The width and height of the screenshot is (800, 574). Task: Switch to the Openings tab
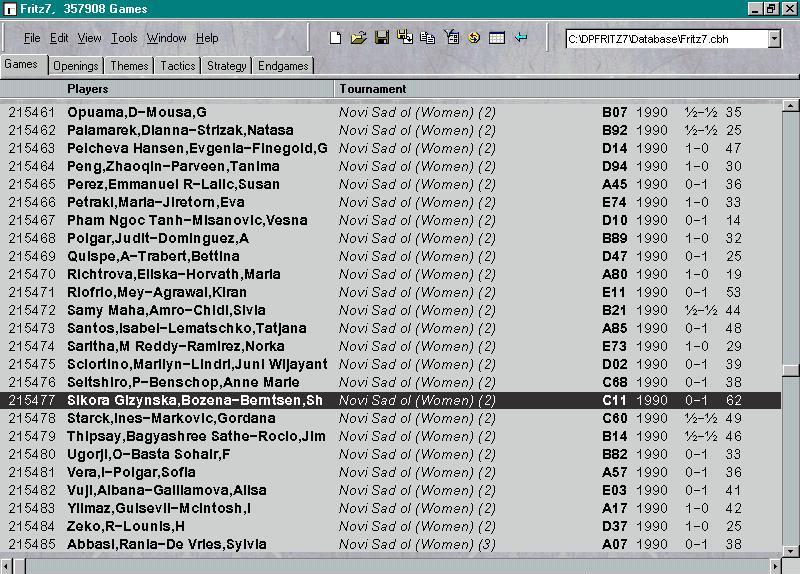tap(76, 66)
